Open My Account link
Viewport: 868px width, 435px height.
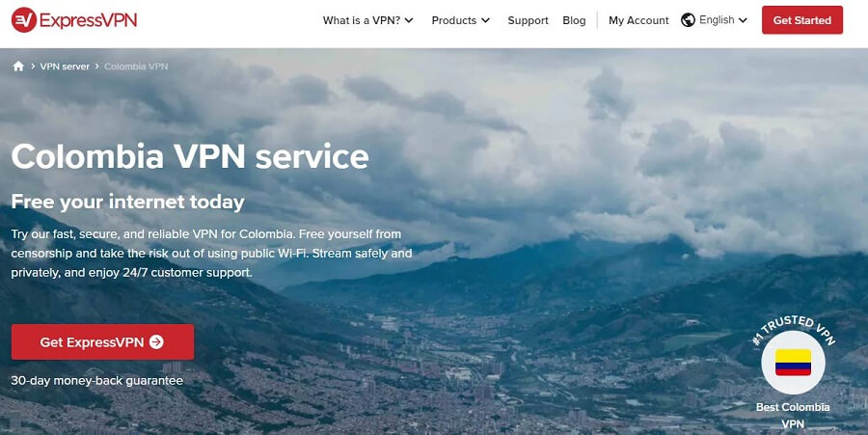(x=638, y=20)
